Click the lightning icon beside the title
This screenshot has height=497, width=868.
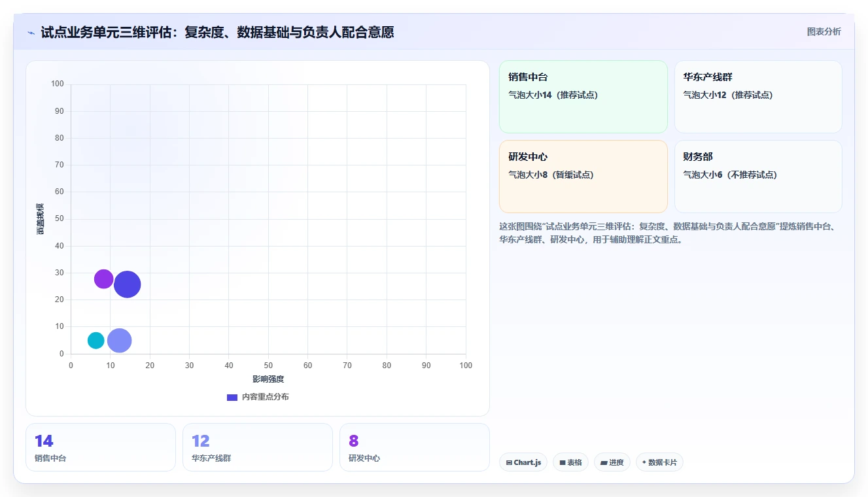point(31,33)
